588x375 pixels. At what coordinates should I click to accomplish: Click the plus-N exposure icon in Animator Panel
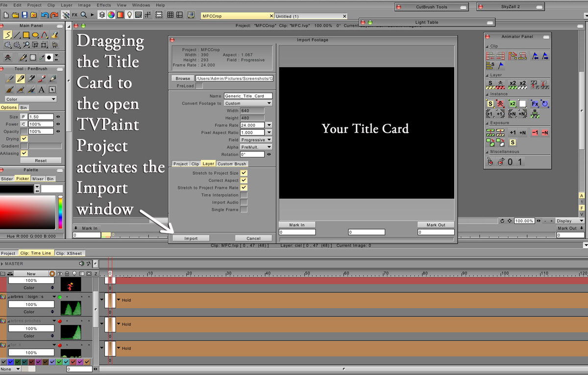click(x=522, y=133)
